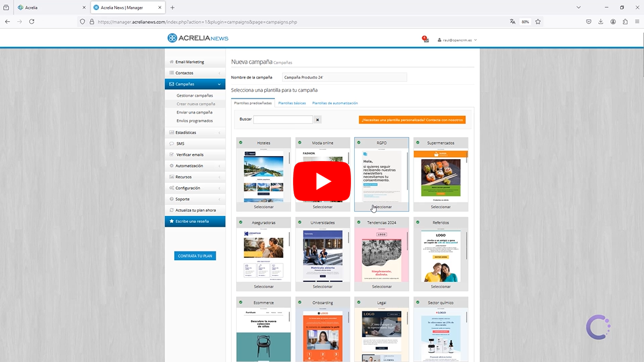Expand the Contactos sidebar section
Viewport: 644px width, 362px height.
pyautogui.click(x=195, y=73)
